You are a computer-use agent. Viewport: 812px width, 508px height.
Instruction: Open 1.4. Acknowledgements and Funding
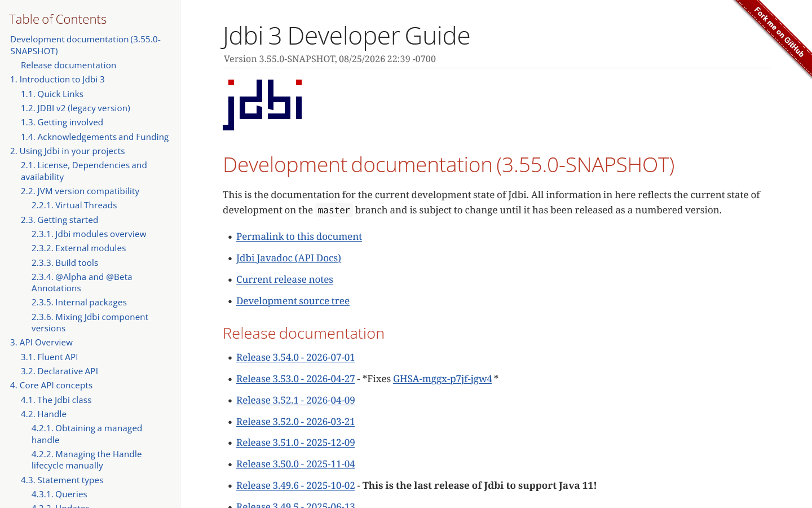click(x=95, y=137)
